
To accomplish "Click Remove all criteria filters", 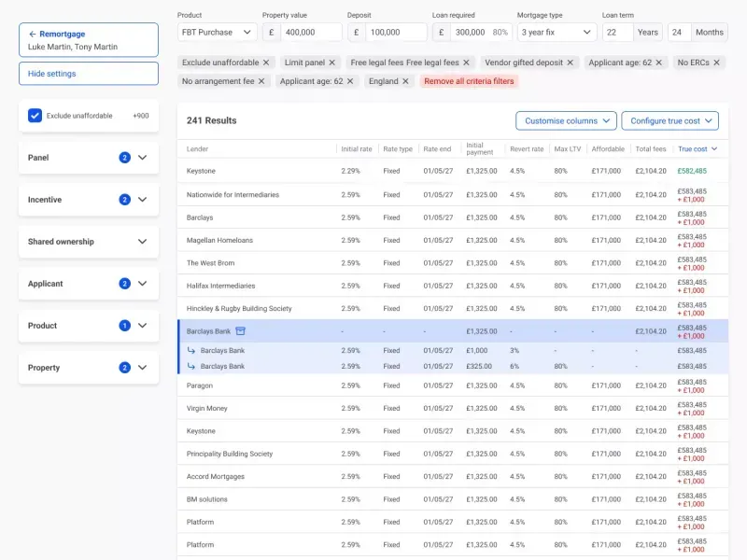I will [469, 81].
